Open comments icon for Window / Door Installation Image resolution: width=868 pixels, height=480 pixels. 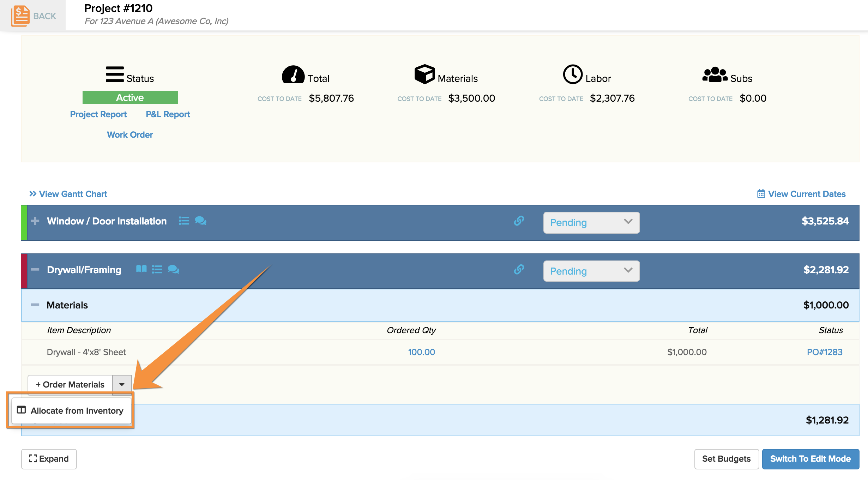click(x=200, y=221)
